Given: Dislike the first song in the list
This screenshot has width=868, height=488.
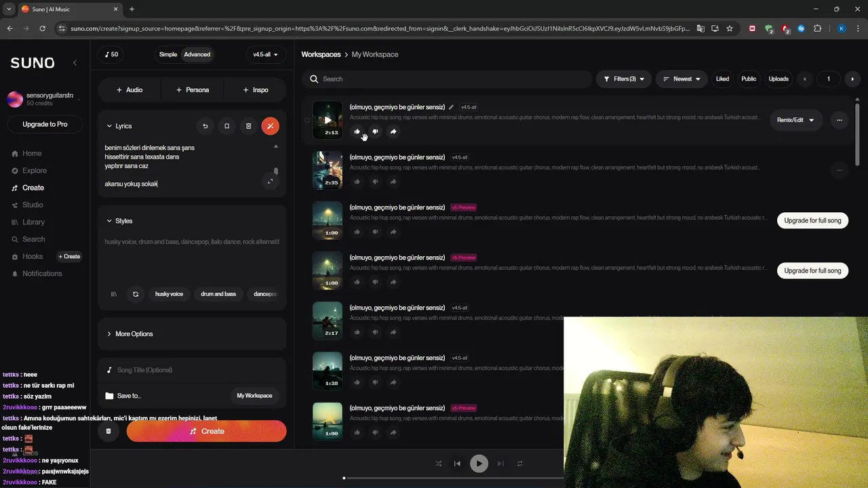Looking at the screenshot, I should click(375, 131).
